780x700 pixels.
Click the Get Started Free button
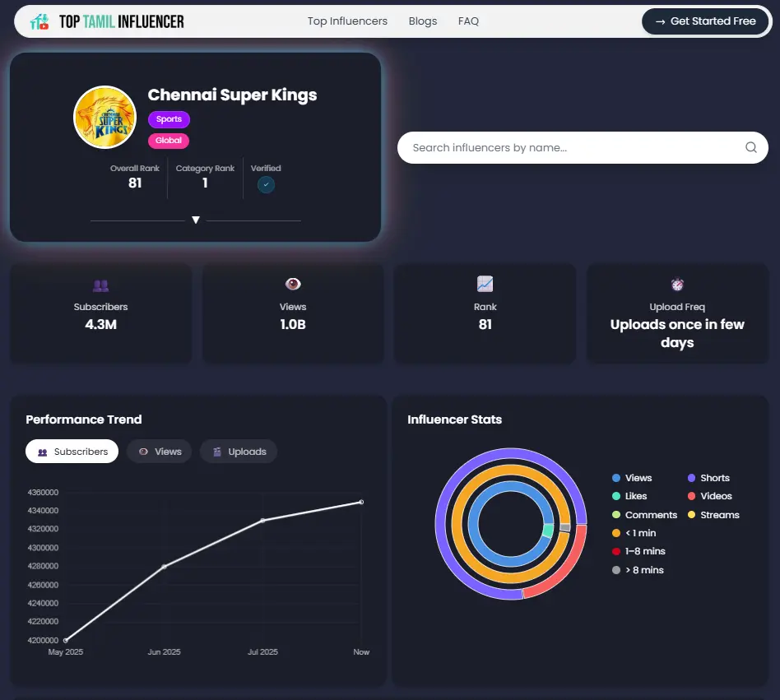(x=705, y=21)
